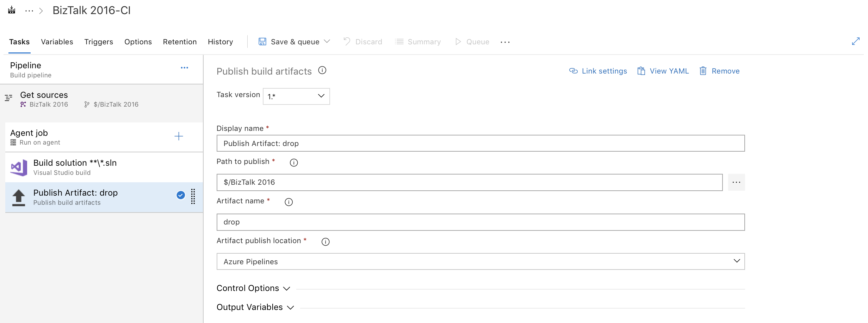Image resolution: width=868 pixels, height=323 pixels.
Task: Expand Control Options section
Action: (253, 288)
